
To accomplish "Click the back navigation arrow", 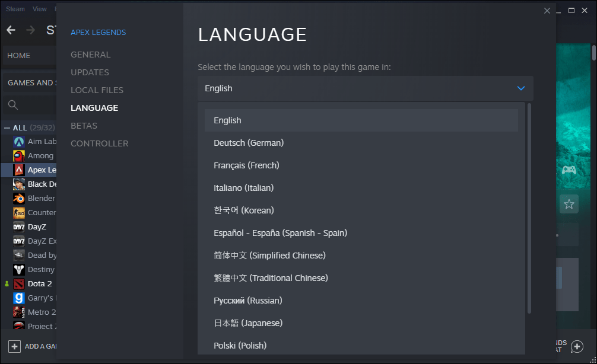I will 9,30.
